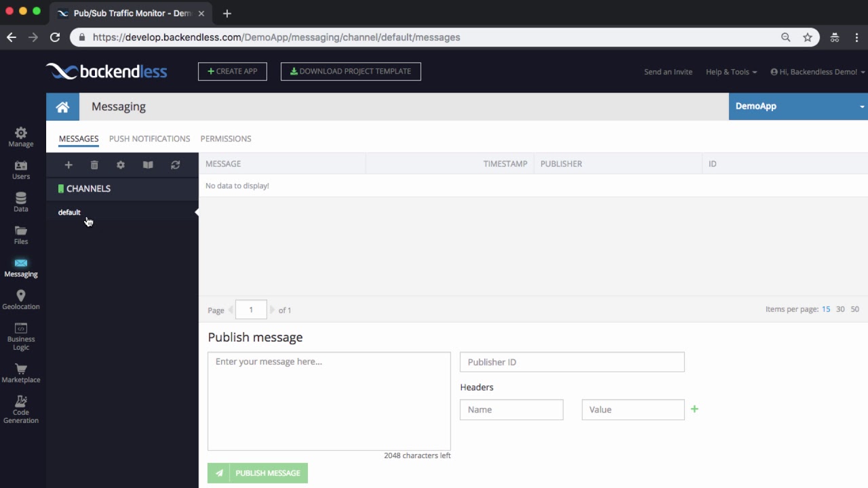Refresh channels with the refresh icon
This screenshot has width=868, height=488.
(x=176, y=165)
